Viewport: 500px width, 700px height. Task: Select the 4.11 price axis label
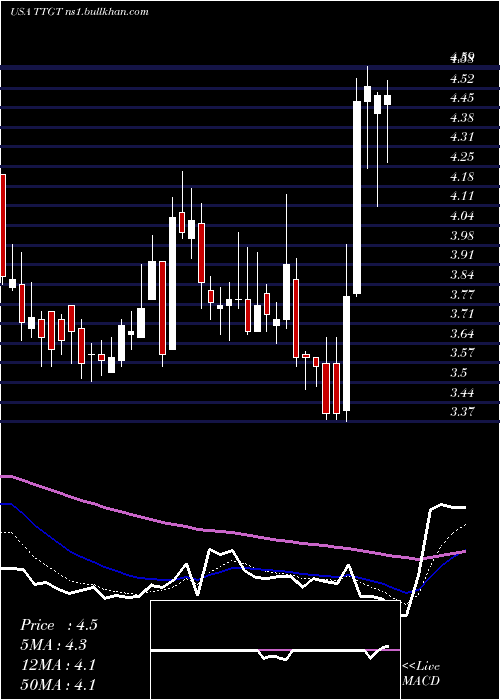coord(462,197)
